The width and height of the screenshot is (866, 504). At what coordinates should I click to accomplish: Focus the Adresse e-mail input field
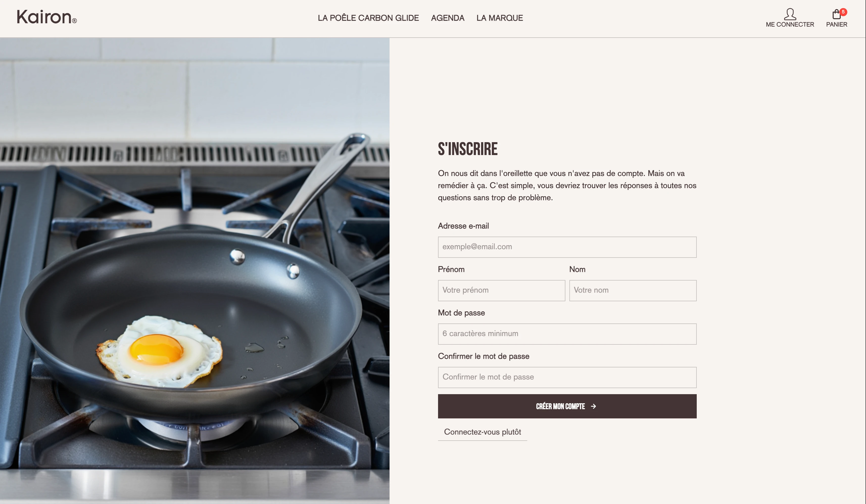pyautogui.click(x=567, y=247)
